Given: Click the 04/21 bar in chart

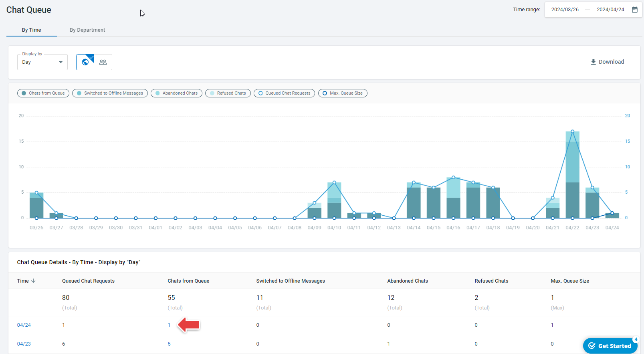Looking at the screenshot, I should pyautogui.click(x=553, y=208).
